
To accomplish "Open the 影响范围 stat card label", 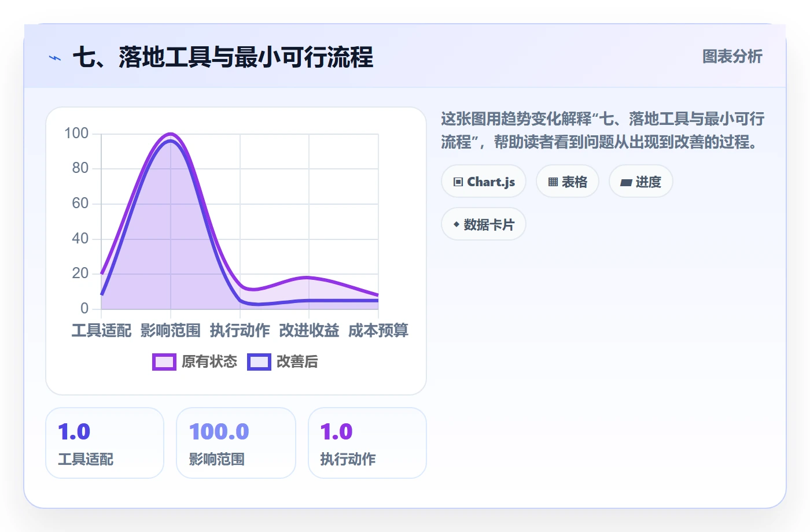I will tap(217, 459).
